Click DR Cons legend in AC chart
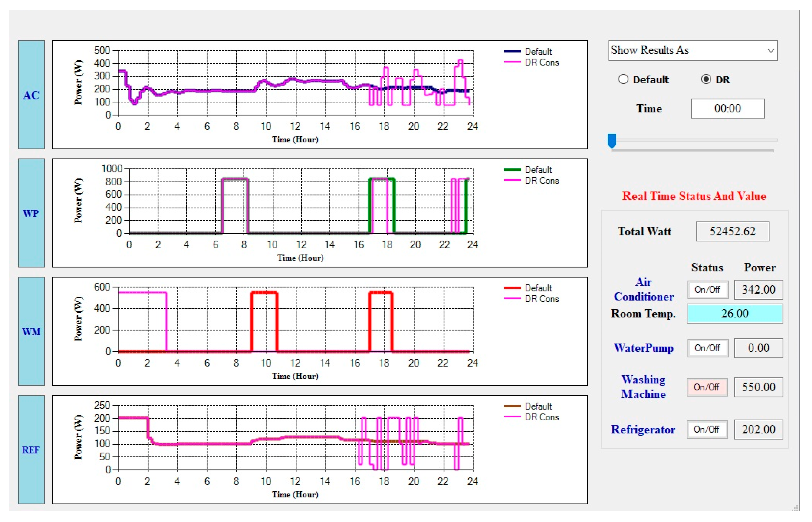 (x=541, y=62)
